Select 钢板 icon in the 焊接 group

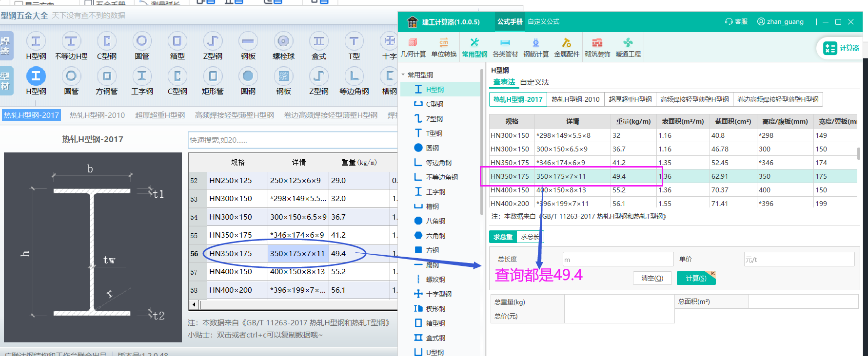pyautogui.click(x=248, y=46)
